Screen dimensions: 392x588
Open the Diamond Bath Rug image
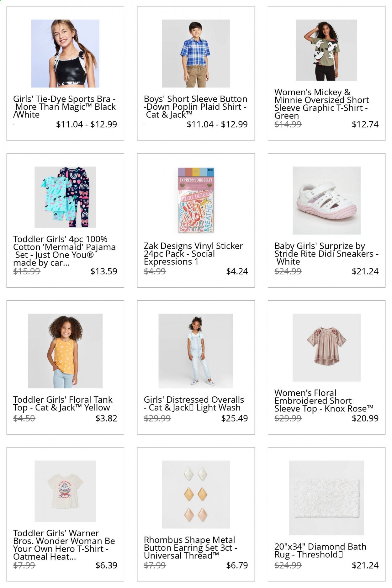pyautogui.click(x=326, y=498)
